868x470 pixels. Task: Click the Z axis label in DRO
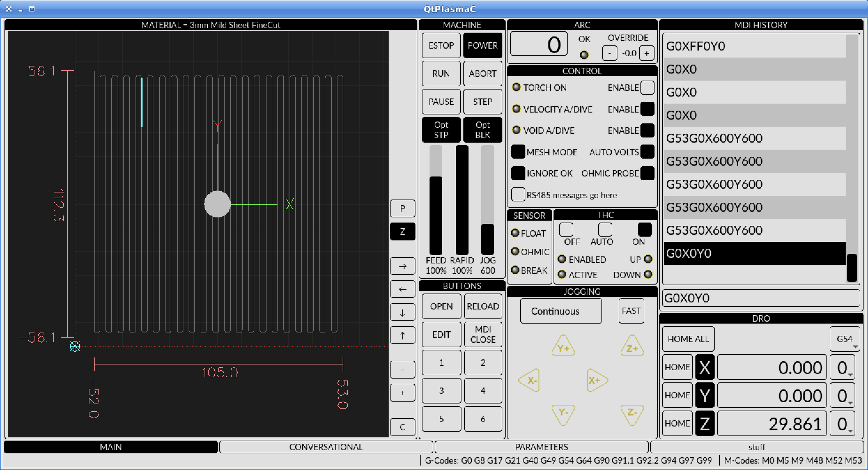(x=705, y=424)
